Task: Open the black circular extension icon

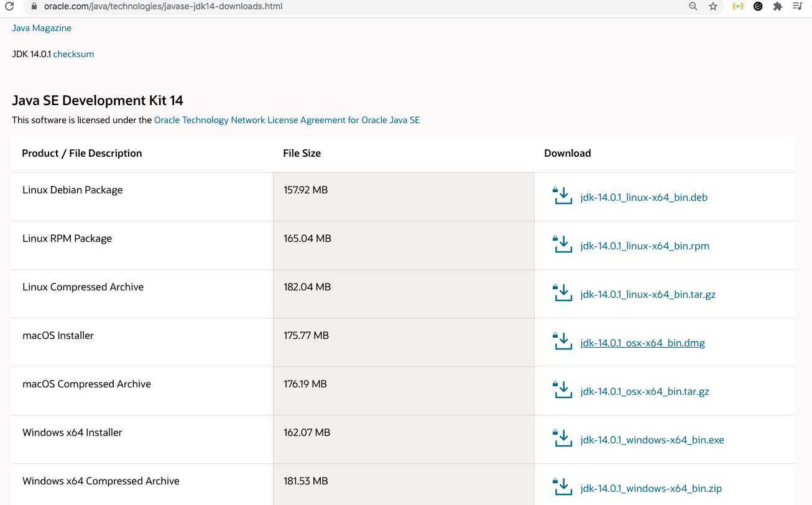Action: click(x=758, y=6)
